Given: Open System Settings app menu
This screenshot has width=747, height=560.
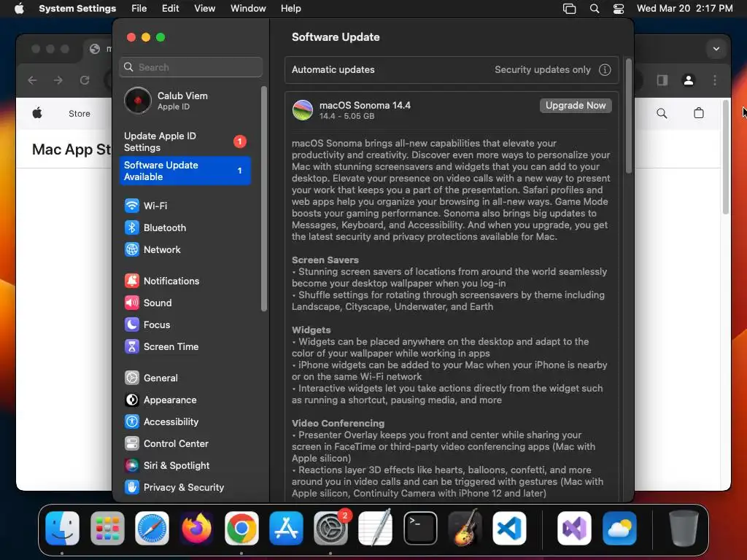Looking at the screenshot, I should pos(77,9).
